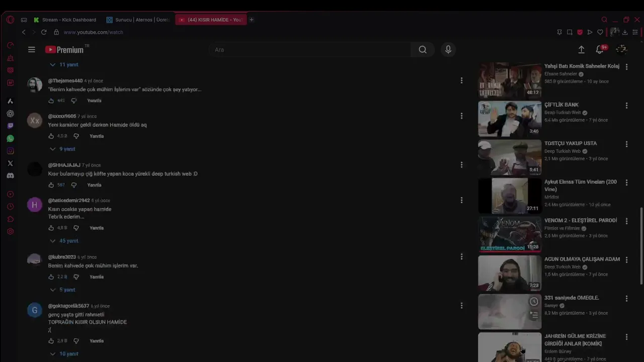This screenshot has width=644, height=362.
Task: Open the Opera downloads icon
Action: [625, 32]
